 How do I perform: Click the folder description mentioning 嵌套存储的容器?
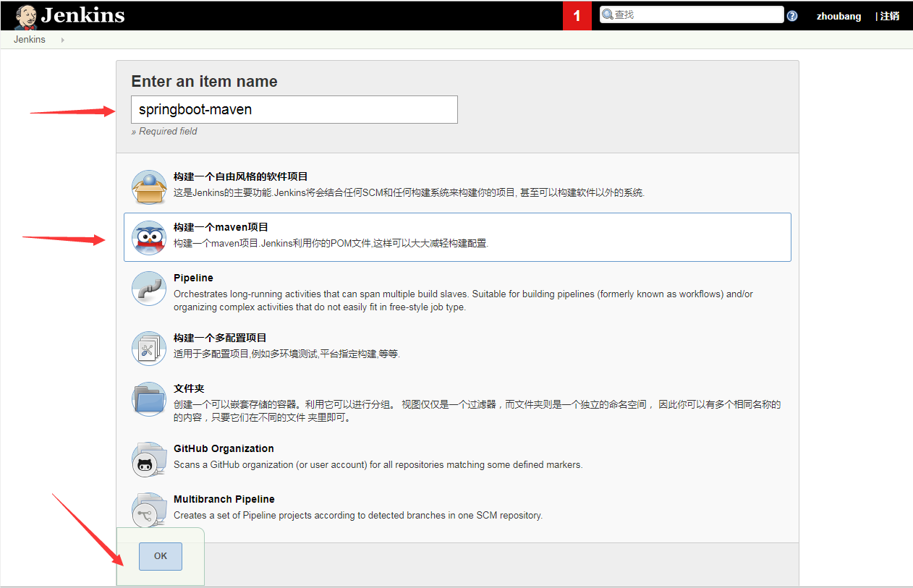477,411
